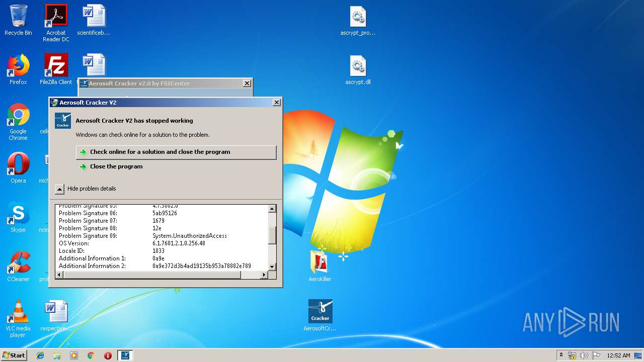Open the Recycle Bin desktop icon
The image size is (644, 362).
click(18, 20)
